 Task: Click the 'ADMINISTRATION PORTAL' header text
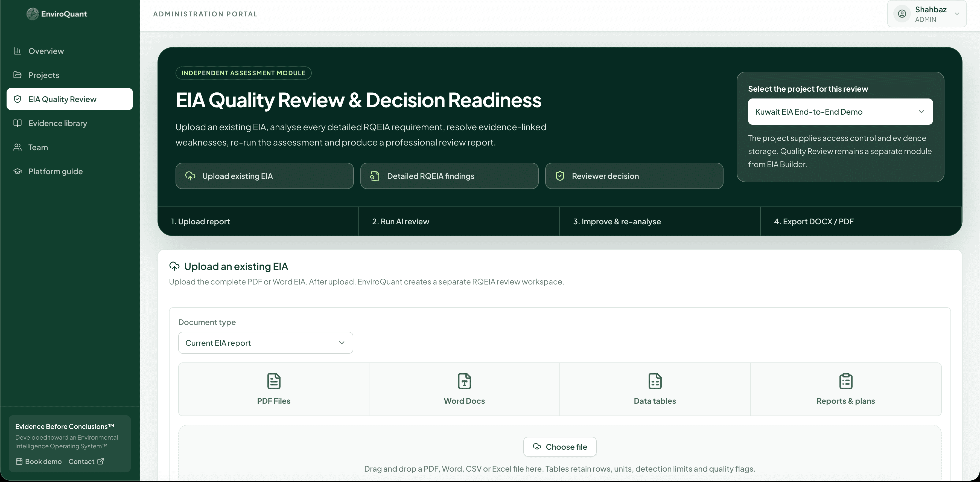point(205,14)
